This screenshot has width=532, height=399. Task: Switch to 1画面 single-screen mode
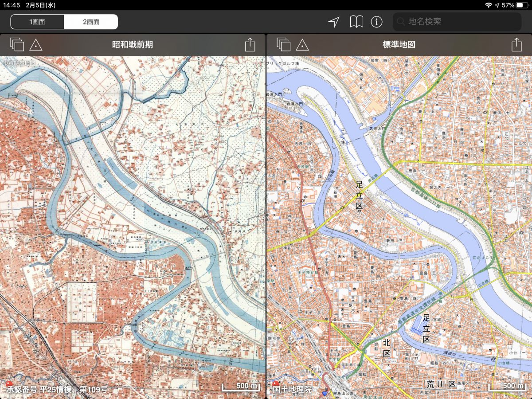pos(37,22)
